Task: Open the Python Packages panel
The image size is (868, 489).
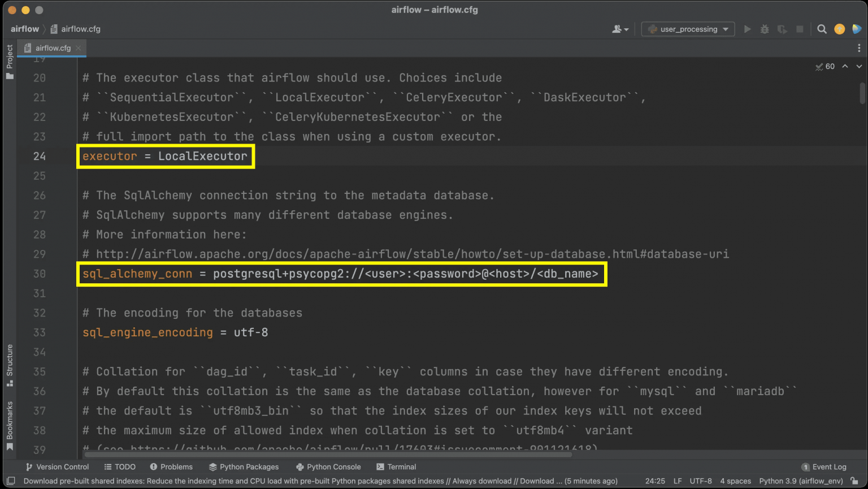Action: [244, 466]
